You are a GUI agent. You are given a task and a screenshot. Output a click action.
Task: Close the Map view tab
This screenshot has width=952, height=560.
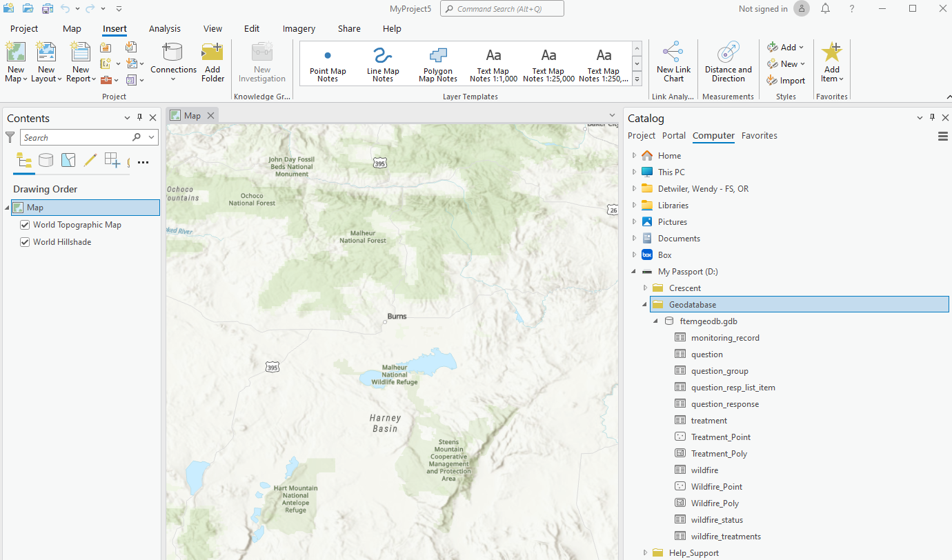(210, 115)
